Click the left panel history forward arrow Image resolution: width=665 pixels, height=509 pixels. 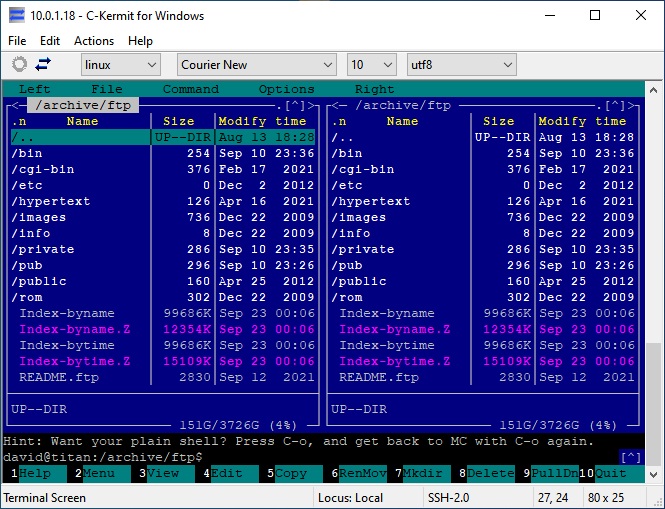tap(311, 105)
